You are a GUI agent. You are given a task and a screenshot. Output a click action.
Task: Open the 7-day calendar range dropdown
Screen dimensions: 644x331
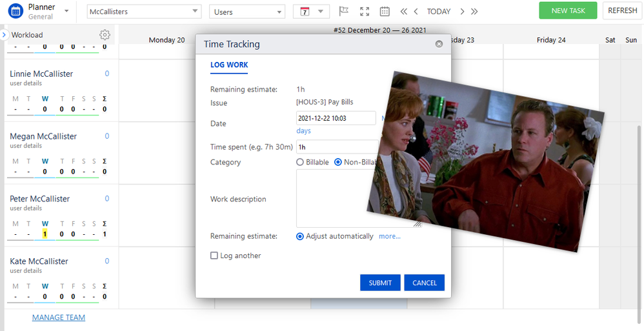click(x=311, y=12)
